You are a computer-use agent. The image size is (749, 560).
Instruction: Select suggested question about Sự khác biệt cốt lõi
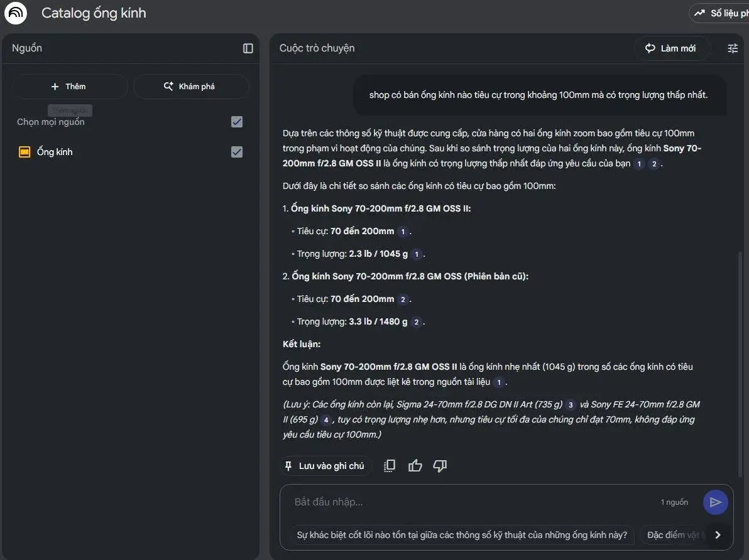pos(462,535)
